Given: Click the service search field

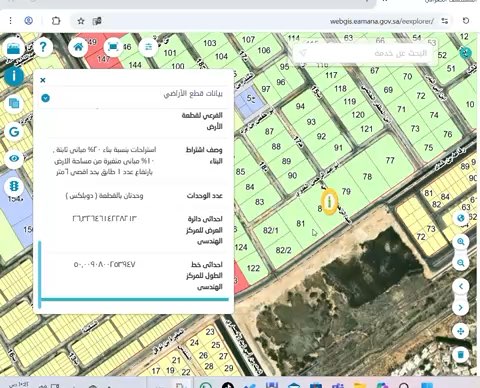Looking at the screenshot, I should (365, 53).
